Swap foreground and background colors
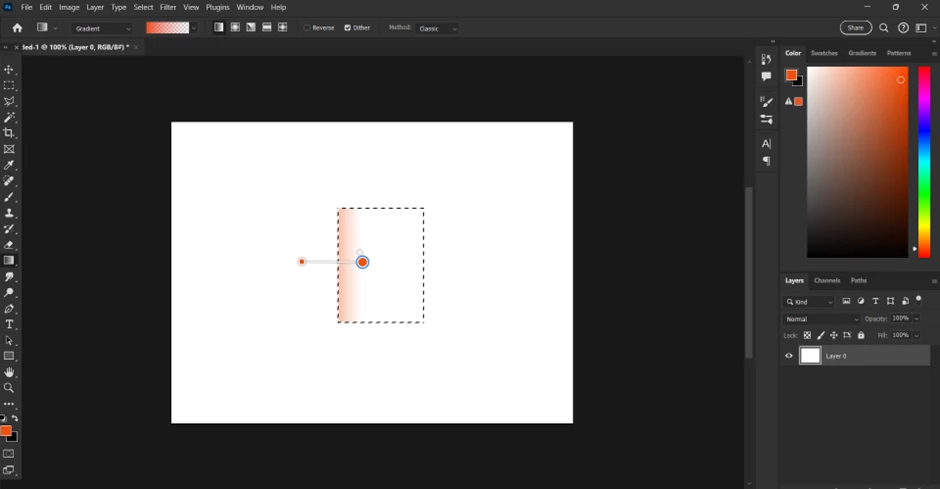 click(15, 418)
